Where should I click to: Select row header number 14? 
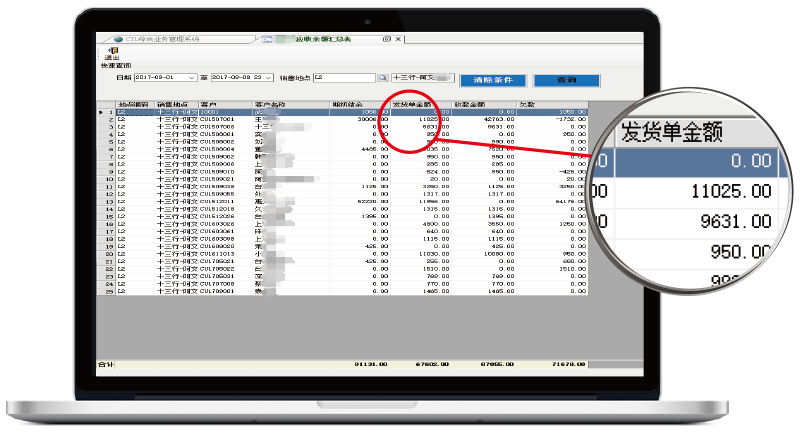(106, 209)
